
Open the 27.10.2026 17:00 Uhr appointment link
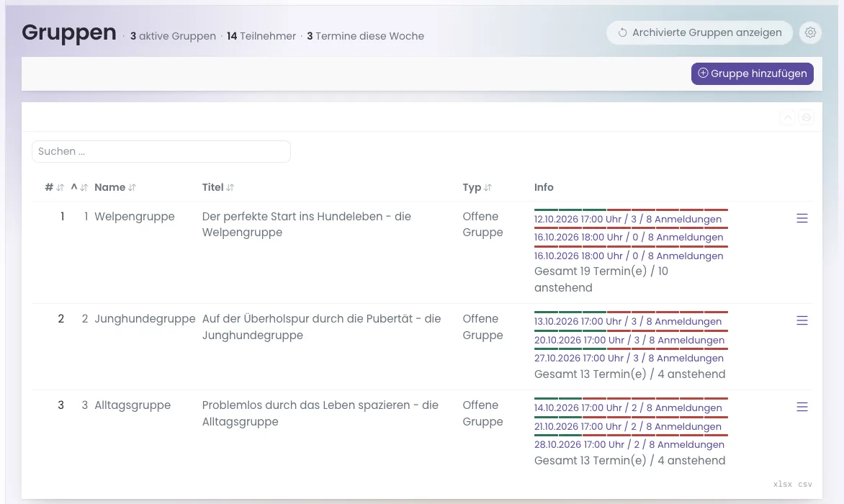click(x=629, y=359)
